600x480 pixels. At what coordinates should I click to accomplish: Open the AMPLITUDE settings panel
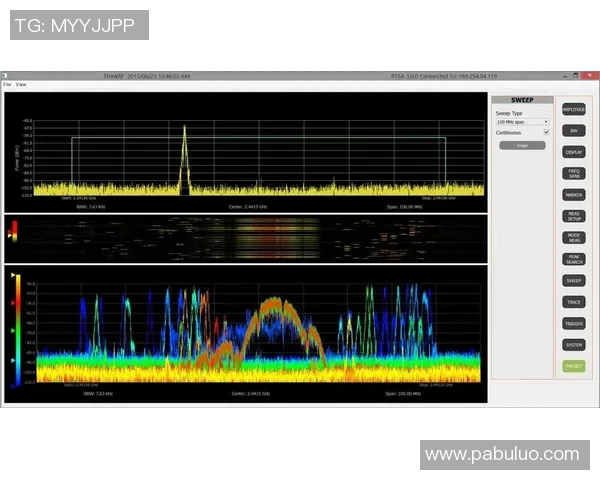coord(574,109)
